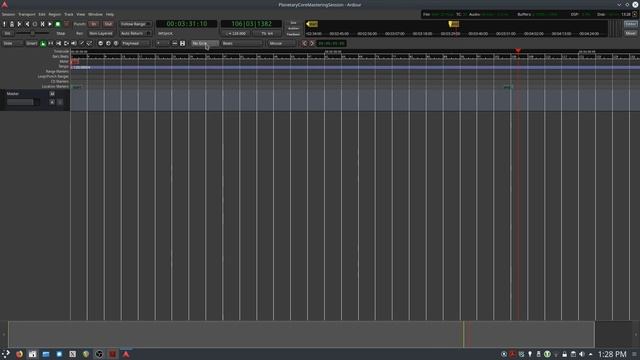Click the shrink tracks icon
The width and height of the screenshot is (640, 360).
point(175,43)
